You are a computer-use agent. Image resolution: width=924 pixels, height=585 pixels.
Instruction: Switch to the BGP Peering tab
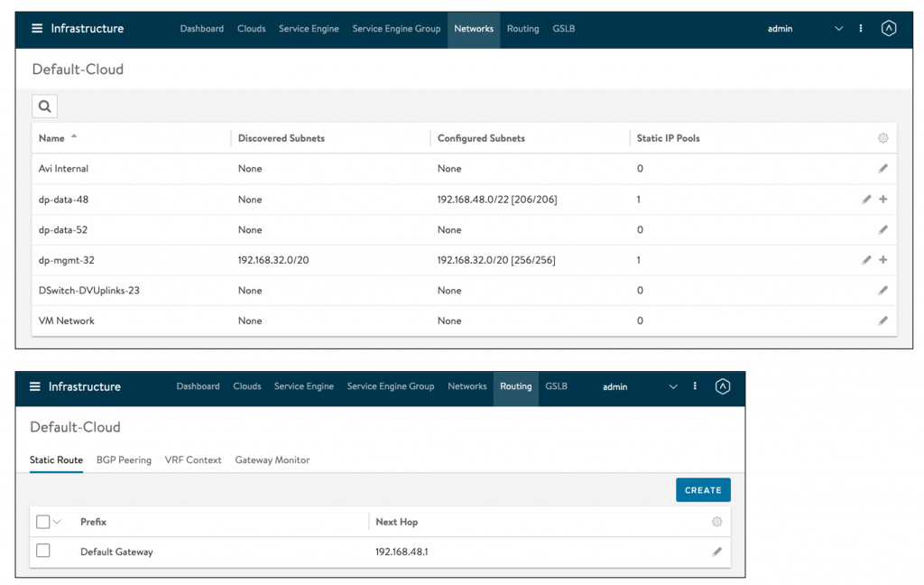coord(124,460)
